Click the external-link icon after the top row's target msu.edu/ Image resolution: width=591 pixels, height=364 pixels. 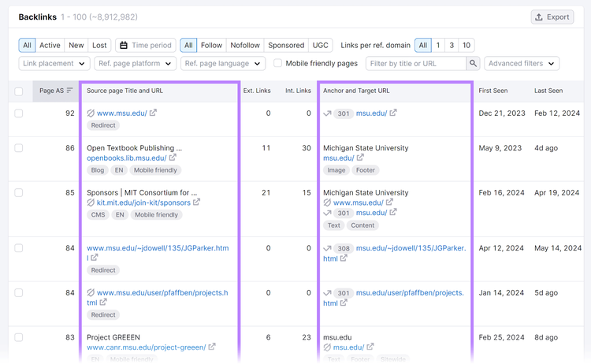pos(393,113)
